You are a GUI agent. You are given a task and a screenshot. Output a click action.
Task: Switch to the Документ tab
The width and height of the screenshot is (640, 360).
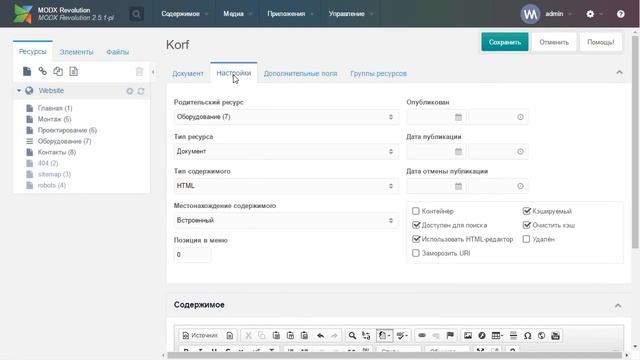tap(188, 73)
